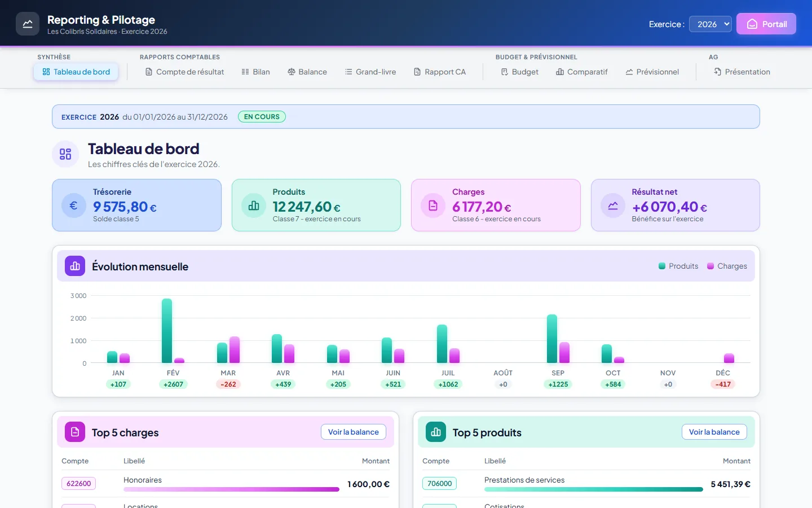Click the FÉV +2607 badge
This screenshot has width=812, height=508.
[x=173, y=384]
